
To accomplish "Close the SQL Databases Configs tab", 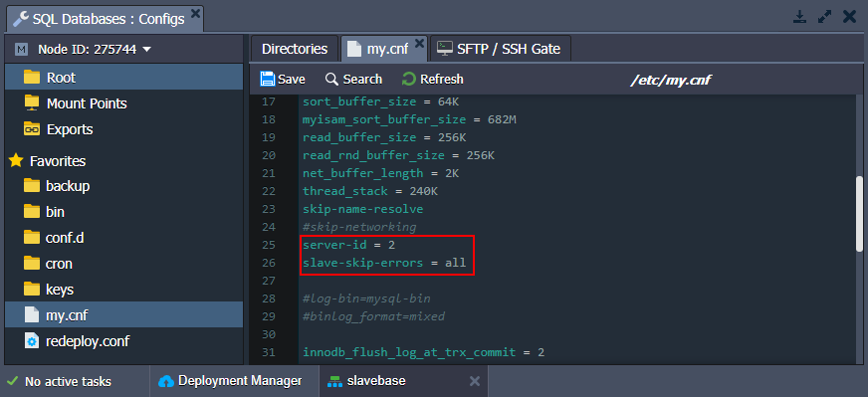I will pyautogui.click(x=195, y=14).
